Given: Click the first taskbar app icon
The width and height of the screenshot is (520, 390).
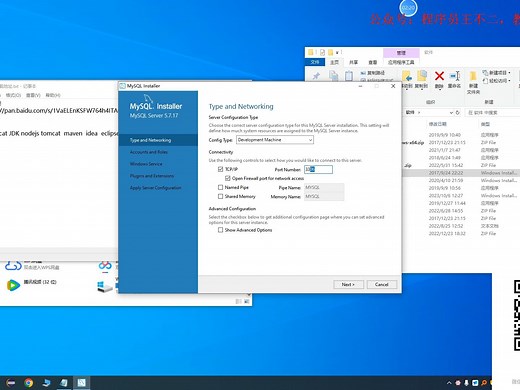Looking at the screenshot, I should (11, 383).
